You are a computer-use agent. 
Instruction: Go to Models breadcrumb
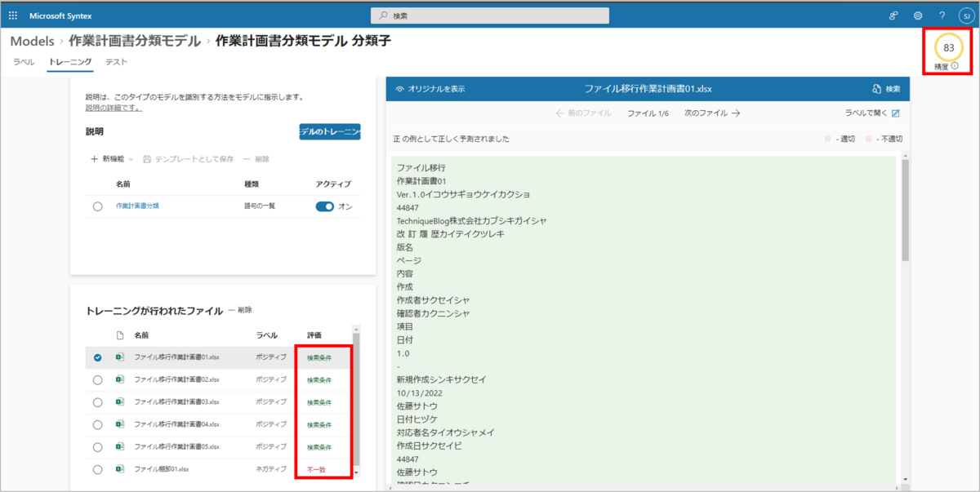click(x=33, y=40)
